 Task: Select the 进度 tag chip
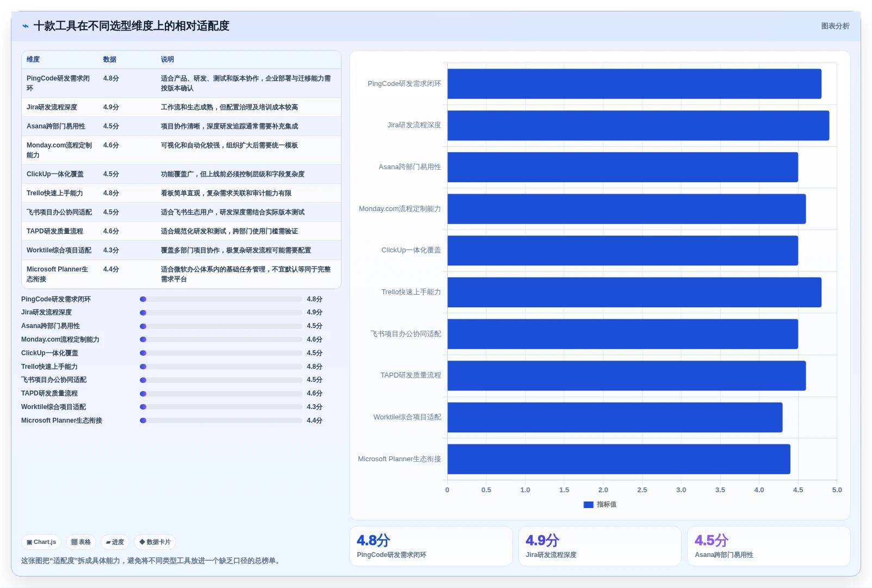(x=115, y=542)
